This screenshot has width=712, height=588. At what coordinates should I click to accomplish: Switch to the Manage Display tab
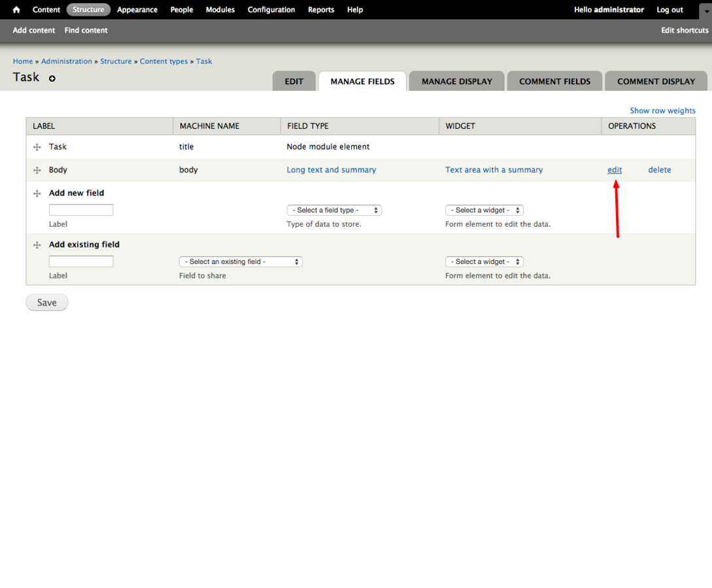(457, 81)
